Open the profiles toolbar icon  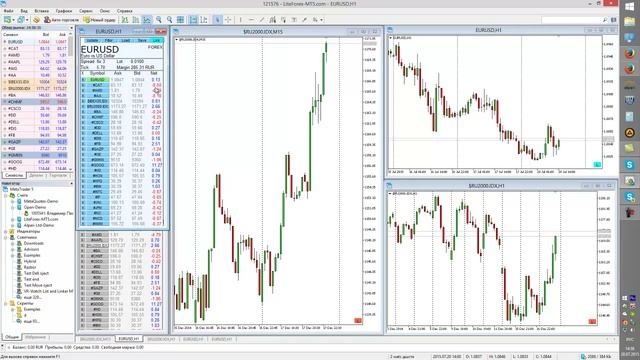[21, 20]
